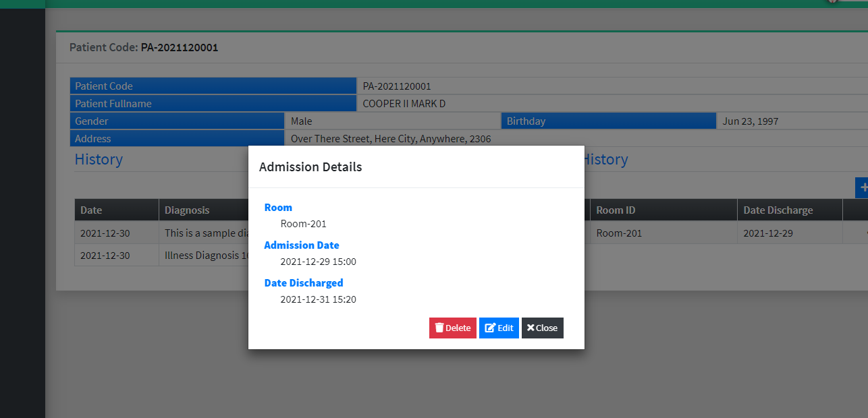Click the Date Discharged label

pos(304,283)
